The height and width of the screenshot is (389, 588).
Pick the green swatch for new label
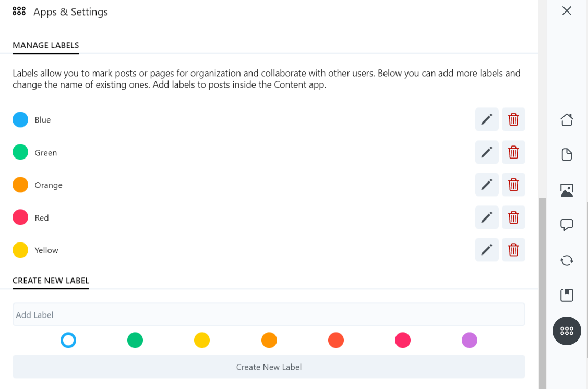click(135, 341)
